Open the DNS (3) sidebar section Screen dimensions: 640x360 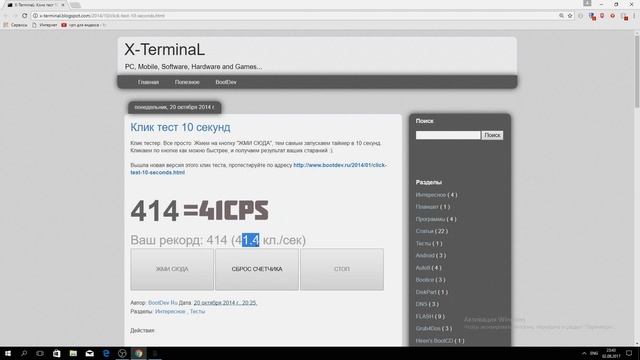[x=427, y=304]
